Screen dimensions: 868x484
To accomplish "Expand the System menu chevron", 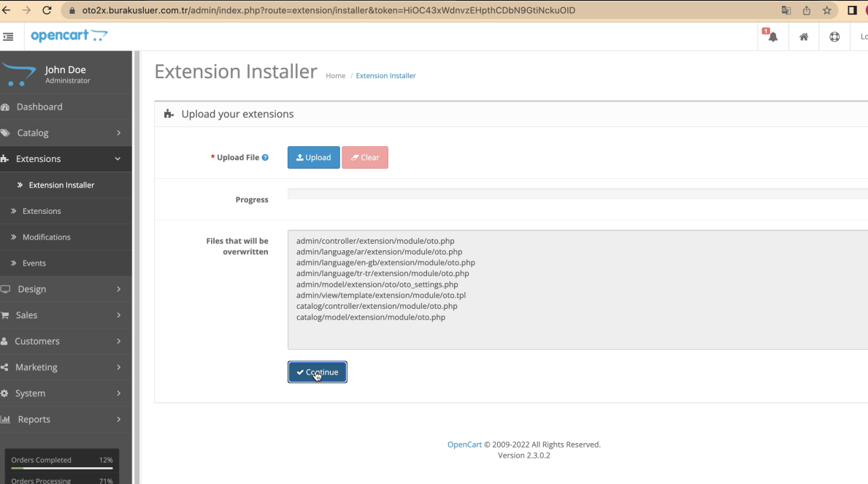I will [118, 393].
